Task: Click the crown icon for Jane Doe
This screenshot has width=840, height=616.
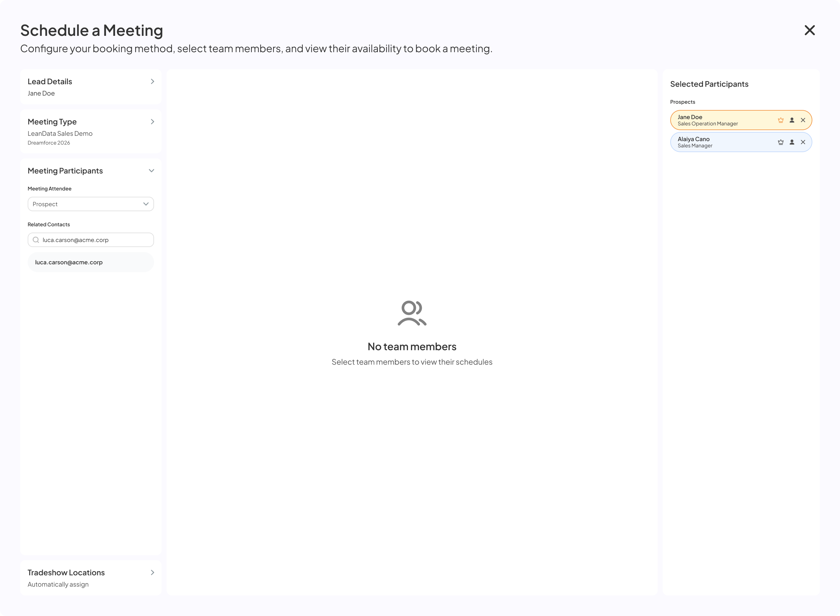Action: (781, 120)
